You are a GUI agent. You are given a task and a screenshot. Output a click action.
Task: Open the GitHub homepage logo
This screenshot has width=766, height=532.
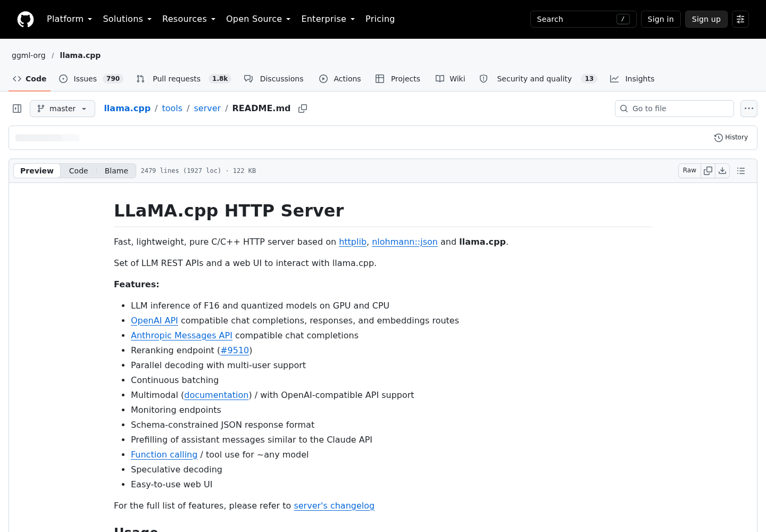click(x=26, y=19)
